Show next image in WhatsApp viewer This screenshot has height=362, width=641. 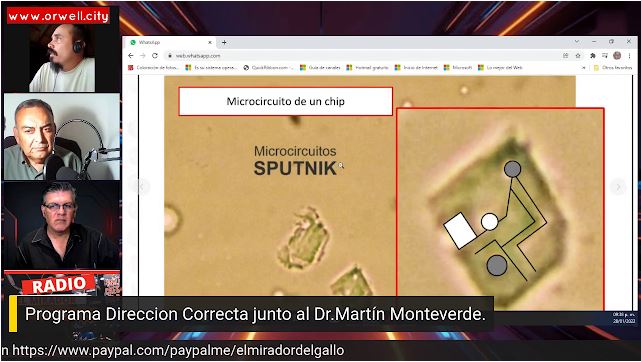618,187
